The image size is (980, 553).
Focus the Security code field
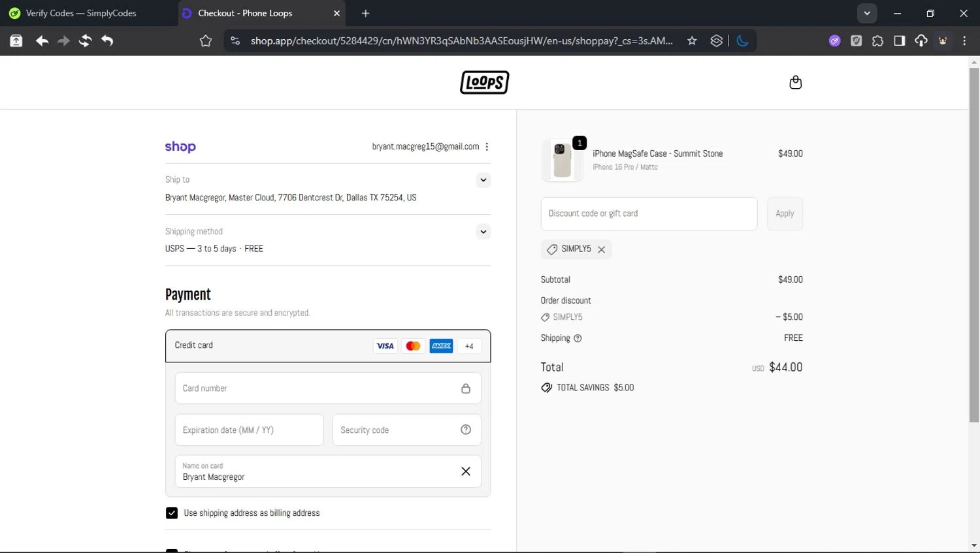tap(407, 430)
